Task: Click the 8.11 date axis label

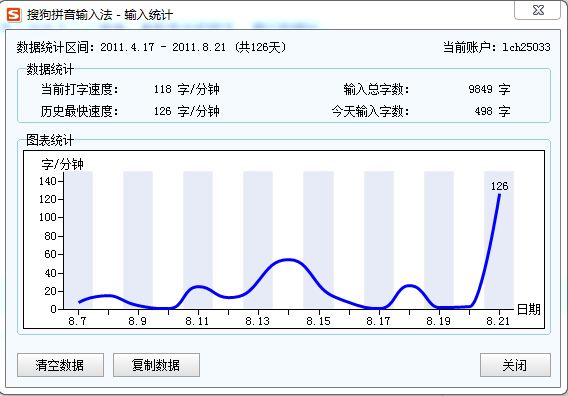Action: tap(197, 321)
